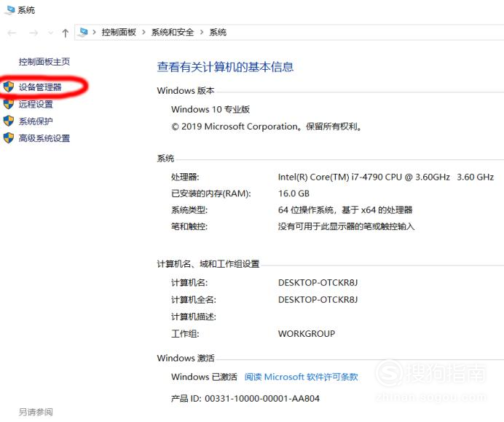Click the 笔和触控 label
Image resolution: width=504 pixels, height=422 pixels.
[x=189, y=226]
